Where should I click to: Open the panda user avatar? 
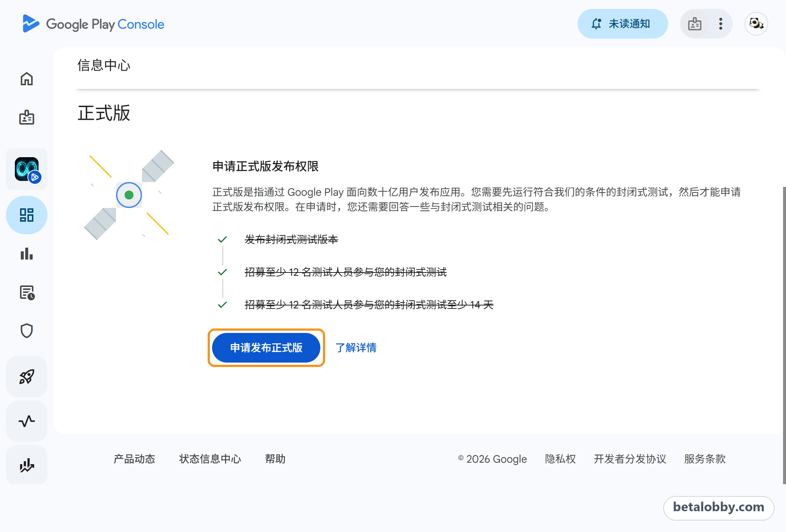[x=756, y=24]
